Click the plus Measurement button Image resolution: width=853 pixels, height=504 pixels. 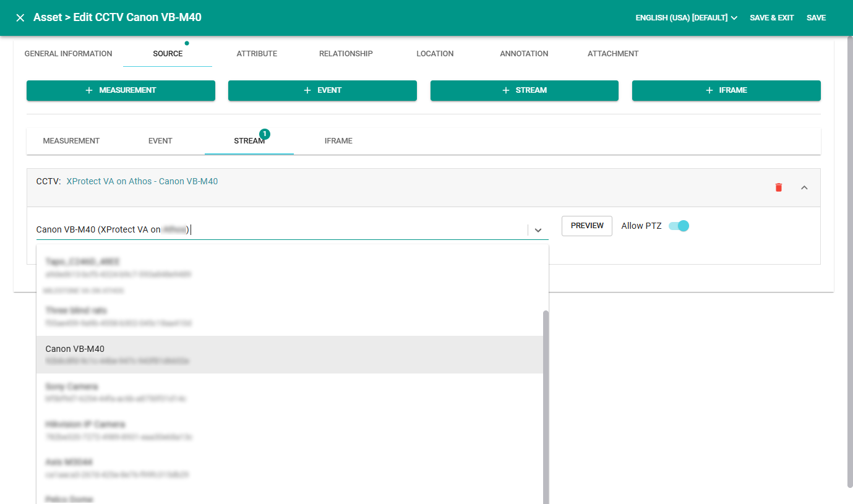[x=121, y=90]
